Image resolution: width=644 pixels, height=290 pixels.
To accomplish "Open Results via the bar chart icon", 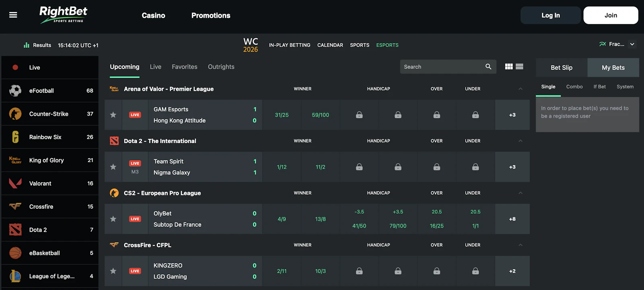I will tap(27, 45).
